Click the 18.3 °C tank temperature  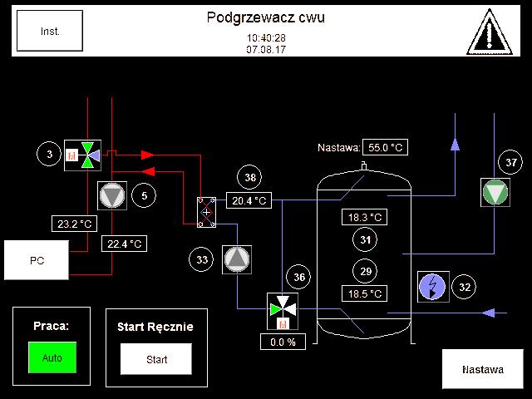pyautogui.click(x=364, y=217)
